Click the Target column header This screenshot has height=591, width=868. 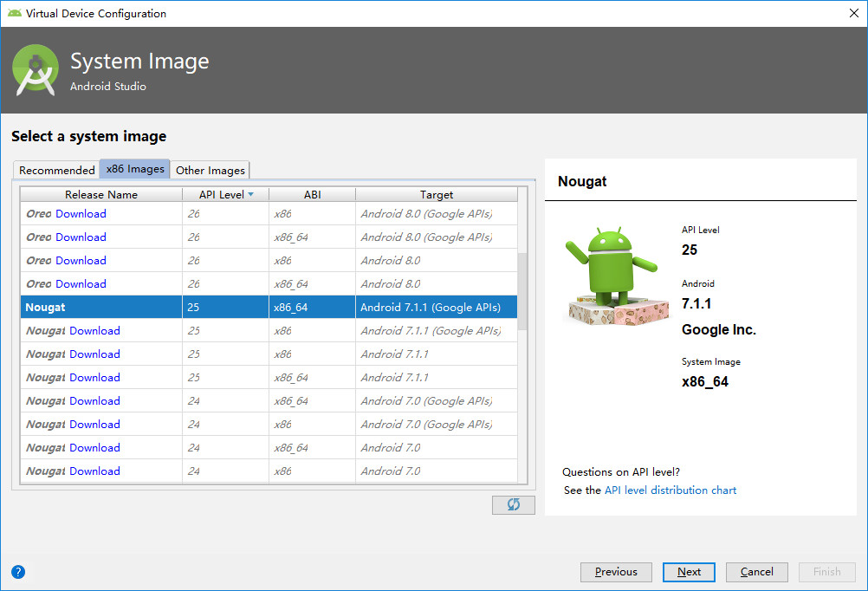coord(437,194)
